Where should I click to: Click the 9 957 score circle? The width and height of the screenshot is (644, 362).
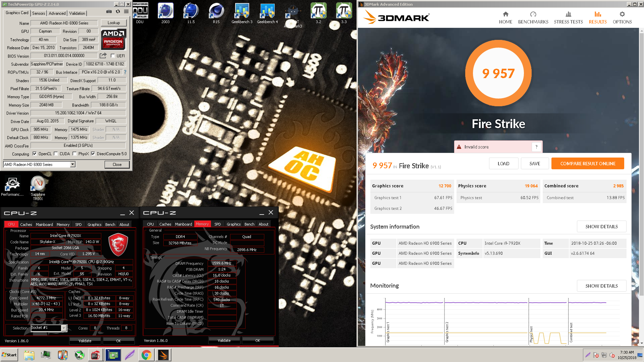(498, 73)
